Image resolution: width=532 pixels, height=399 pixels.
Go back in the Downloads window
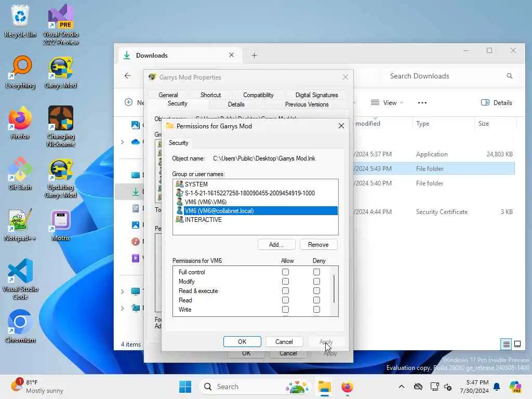pyautogui.click(x=128, y=76)
